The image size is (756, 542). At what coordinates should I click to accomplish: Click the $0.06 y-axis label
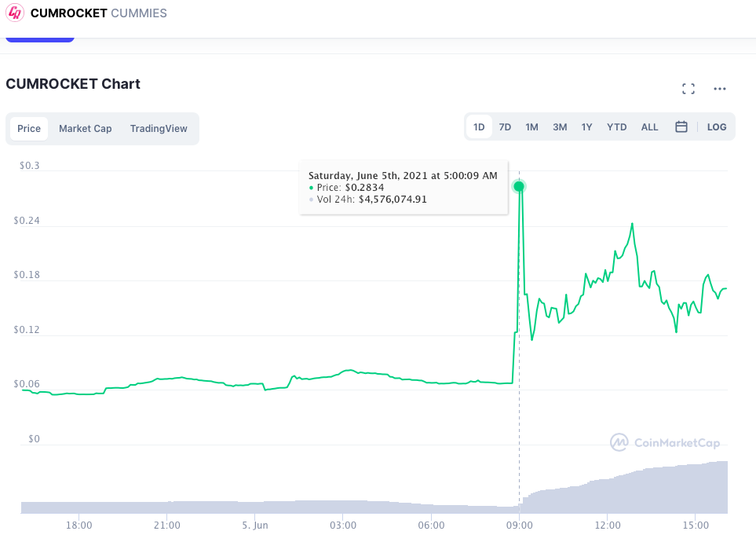click(x=27, y=384)
